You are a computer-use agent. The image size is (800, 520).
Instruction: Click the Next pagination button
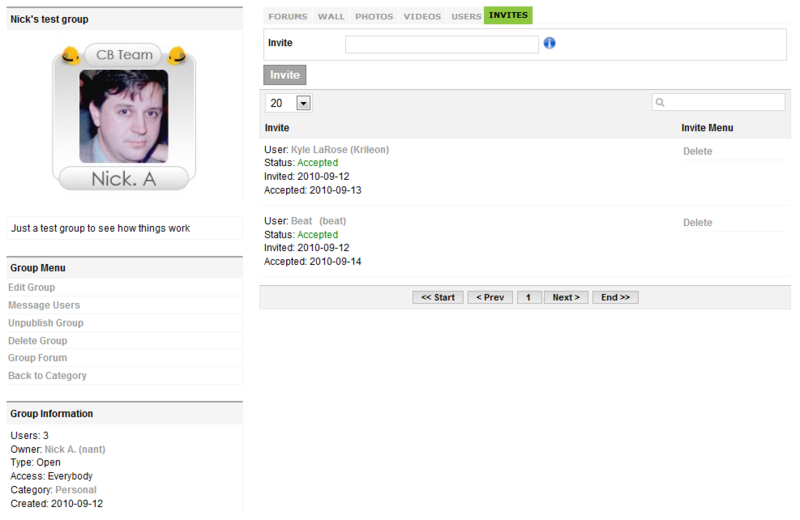566,298
